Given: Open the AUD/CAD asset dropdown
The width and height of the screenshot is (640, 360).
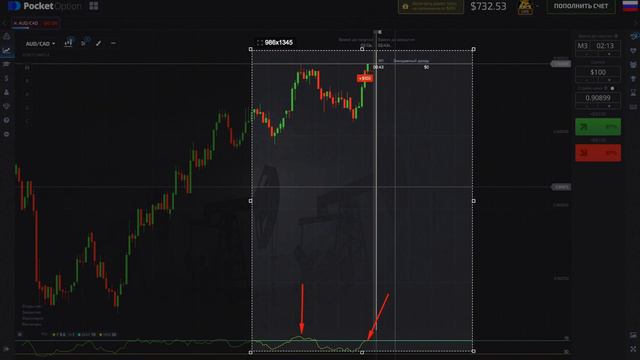Looking at the screenshot, I should click(40, 44).
